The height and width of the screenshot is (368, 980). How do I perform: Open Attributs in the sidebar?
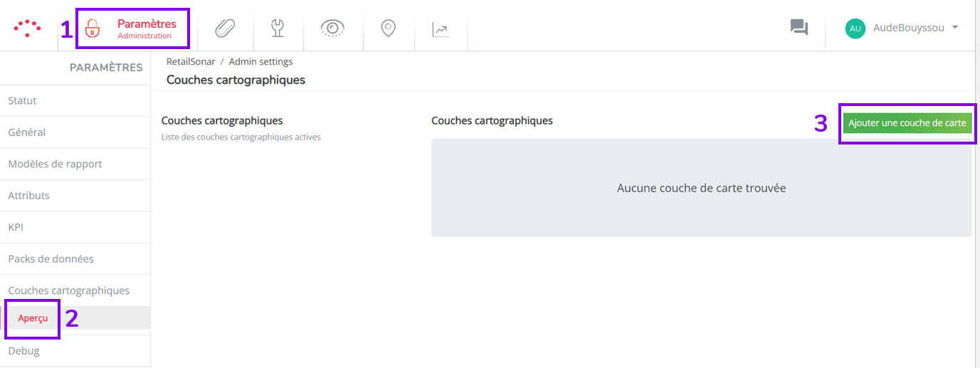pyautogui.click(x=75, y=196)
